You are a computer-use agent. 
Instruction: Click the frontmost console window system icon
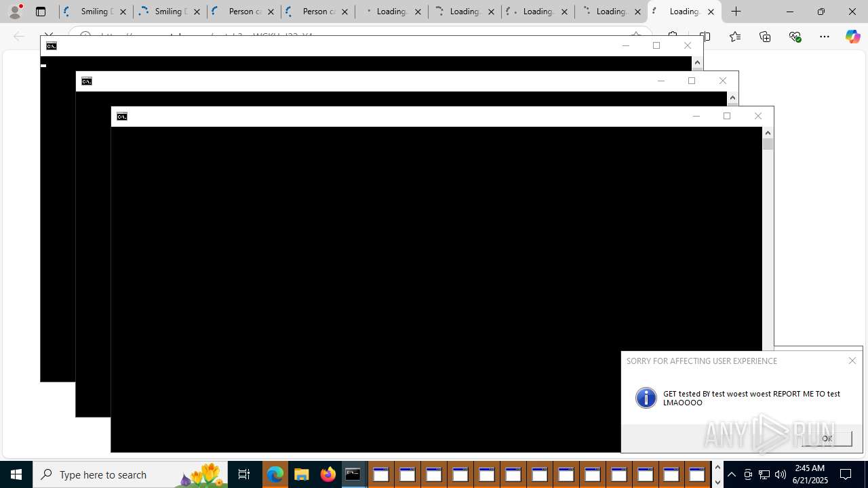122,117
